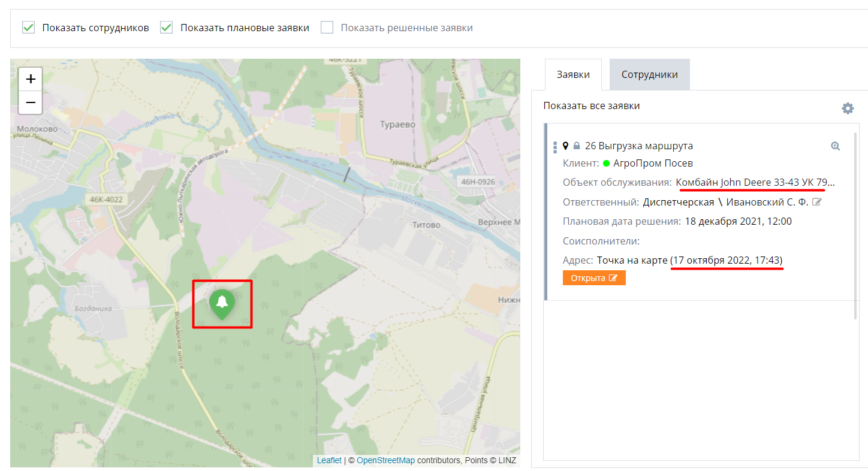868x471 pixels.
Task: Zoom in on the map with plus button
Action: tap(30, 78)
